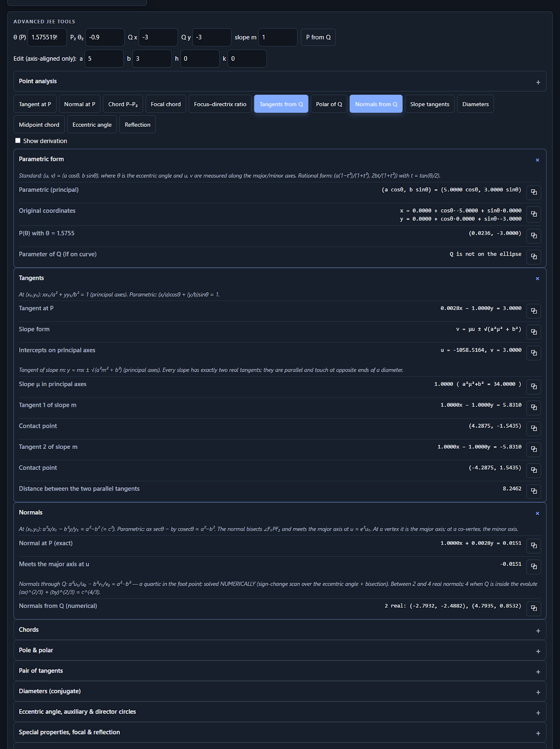Toggle the Focal chord option
560x749 pixels.
(x=166, y=104)
